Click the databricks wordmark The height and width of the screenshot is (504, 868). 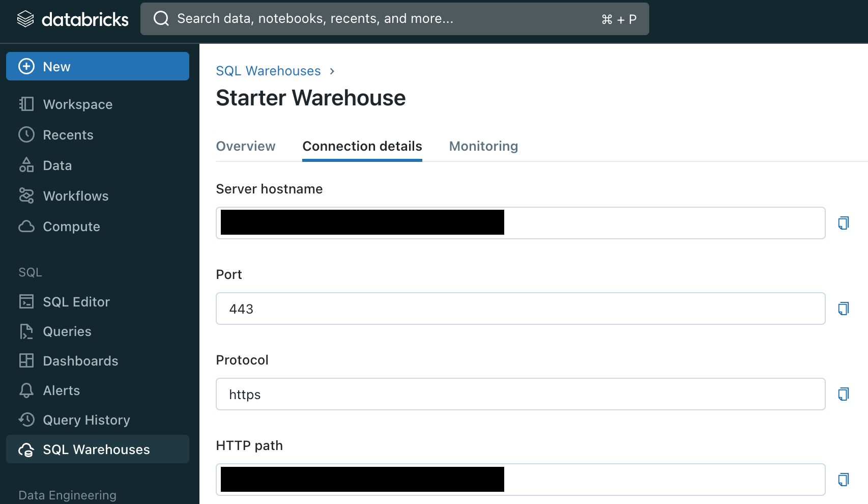click(x=85, y=19)
